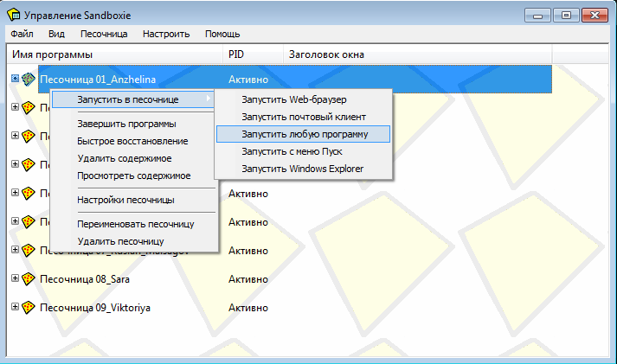
Task: Expand the Песочница 08_Sara tree node
Action: (x=15, y=278)
